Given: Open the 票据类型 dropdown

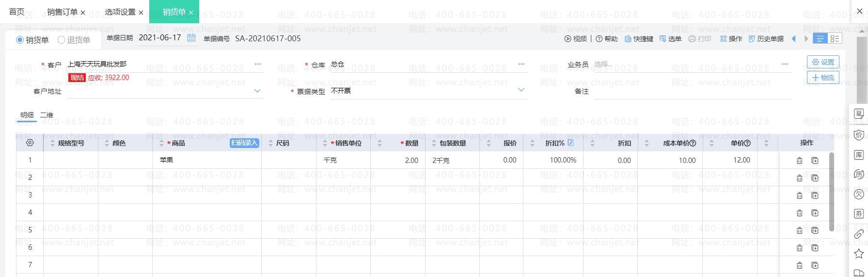Looking at the screenshot, I should pos(521,90).
